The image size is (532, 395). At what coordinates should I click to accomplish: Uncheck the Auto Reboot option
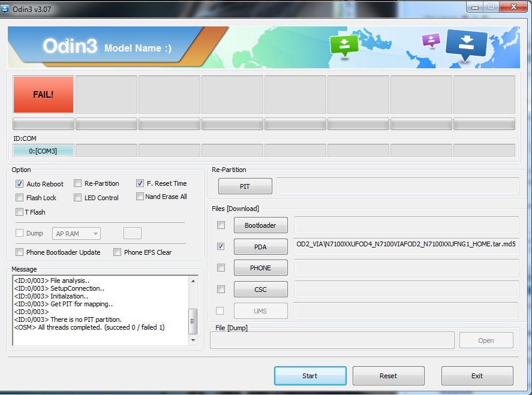(x=20, y=184)
